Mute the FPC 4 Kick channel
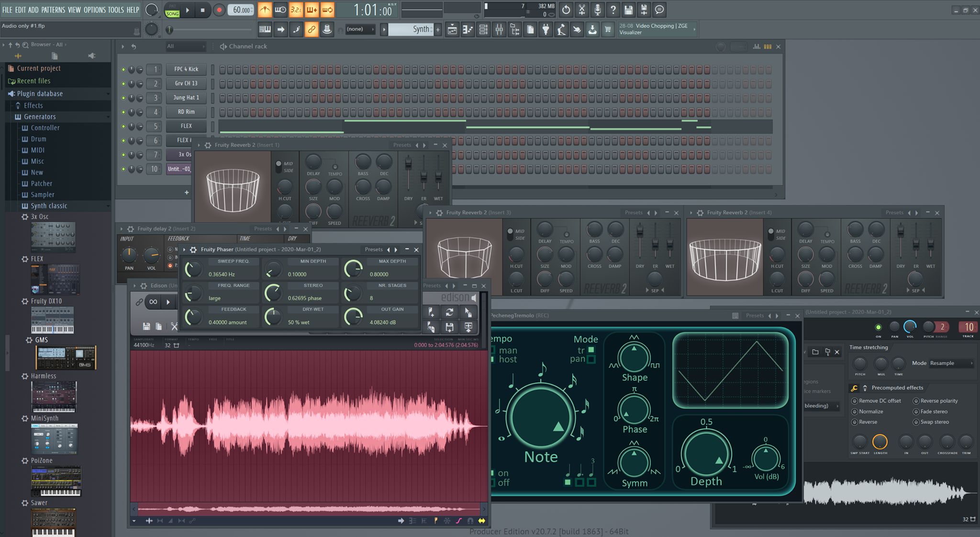Screen dimensions: 980x537 coord(124,69)
